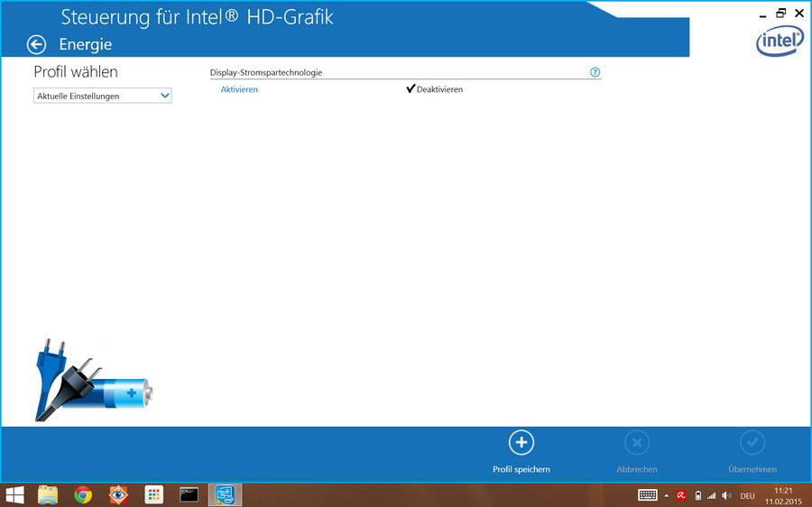Screen dimensions: 812x507
Task: Open the network signal tray icon
Action: click(x=712, y=495)
